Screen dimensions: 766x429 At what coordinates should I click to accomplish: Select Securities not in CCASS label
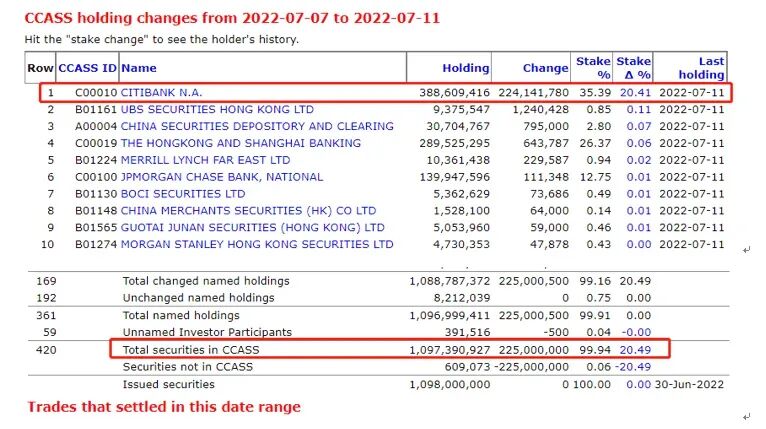[188, 367]
